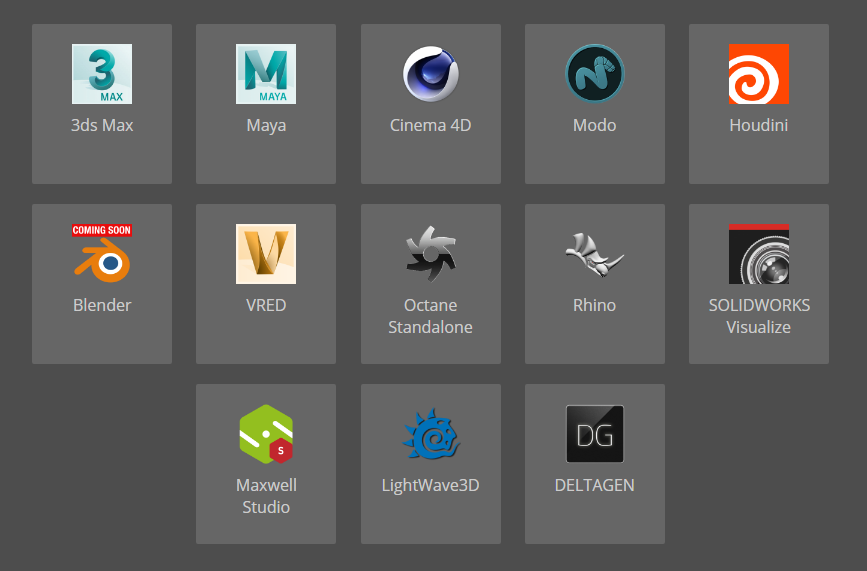Choose the orange Houdini spiral icon
Screen dimensions: 867x571
pyautogui.click(x=758, y=74)
